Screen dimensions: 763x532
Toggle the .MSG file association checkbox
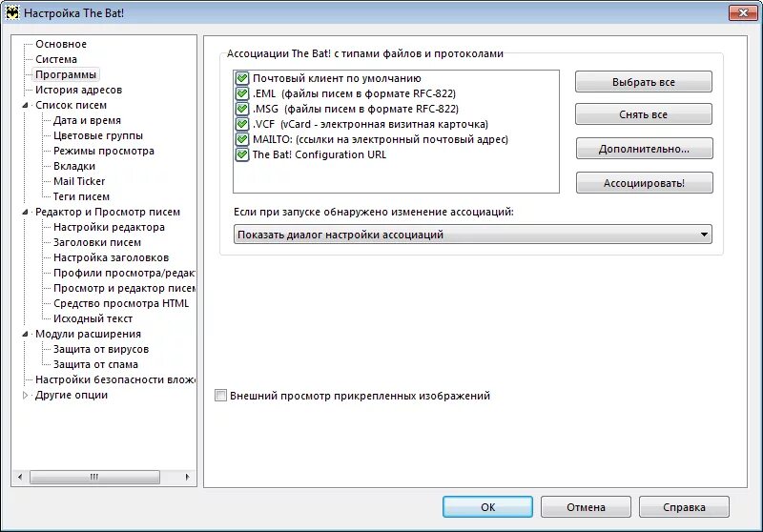pos(242,109)
